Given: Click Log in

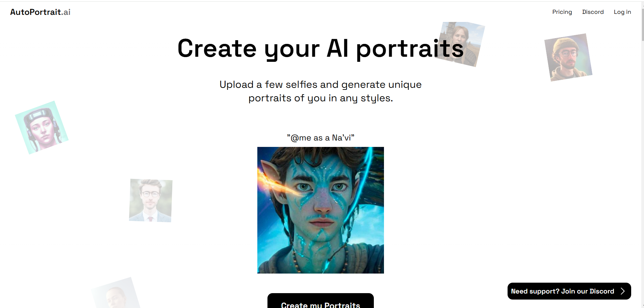Looking at the screenshot, I should (622, 12).
